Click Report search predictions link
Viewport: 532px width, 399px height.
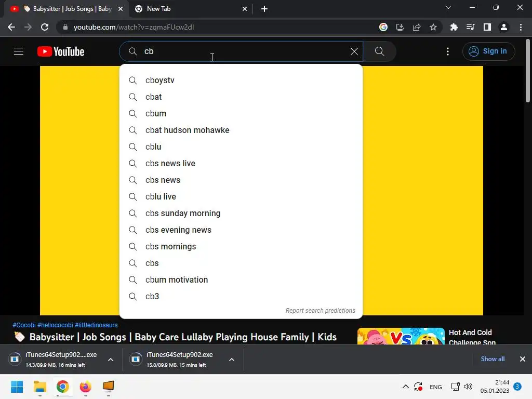coord(320,311)
